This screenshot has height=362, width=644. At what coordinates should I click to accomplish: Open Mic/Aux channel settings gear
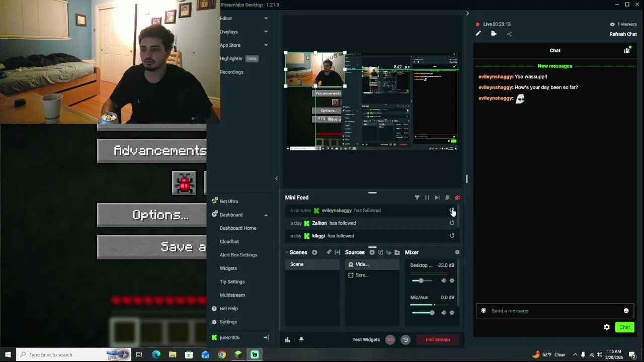click(x=452, y=313)
